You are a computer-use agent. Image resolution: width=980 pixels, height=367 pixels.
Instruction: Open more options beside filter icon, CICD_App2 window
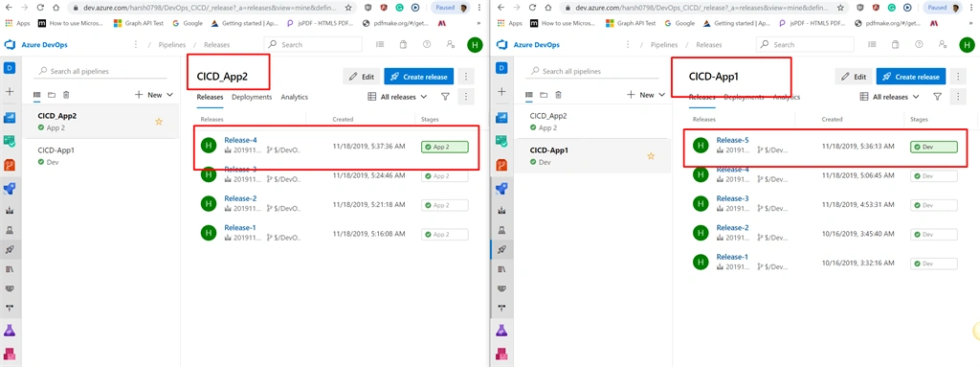click(x=466, y=97)
